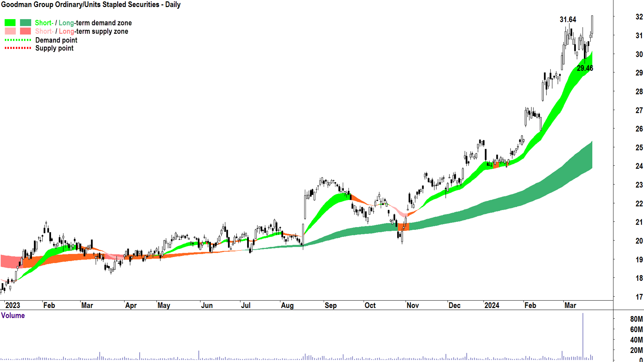Screen dimensions: 644x362
Task: Click the chart title Goodman Group Daily
Action: click(x=91, y=5)
